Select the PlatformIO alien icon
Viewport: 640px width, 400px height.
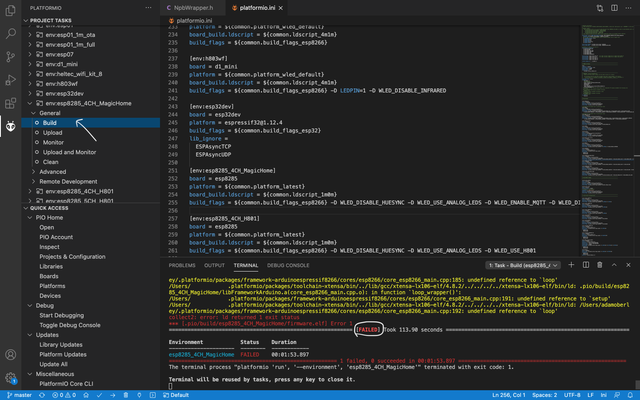[x=11, y=127]
